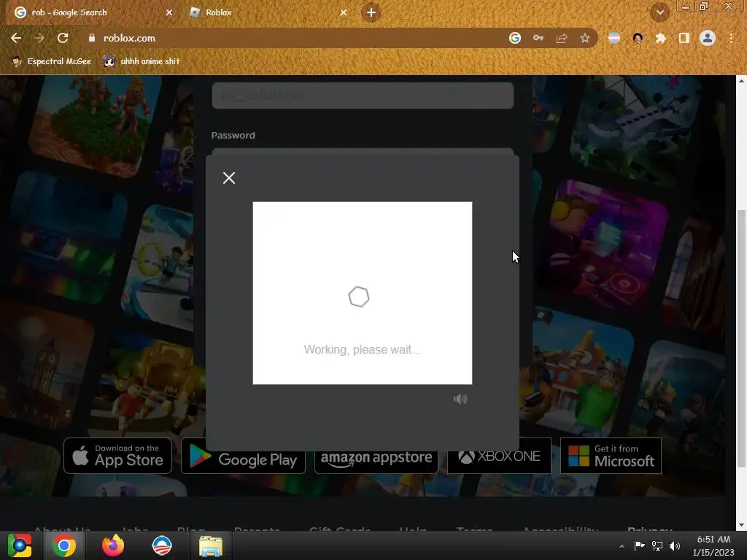Click scrollbar up arrow

click(741, 80)
